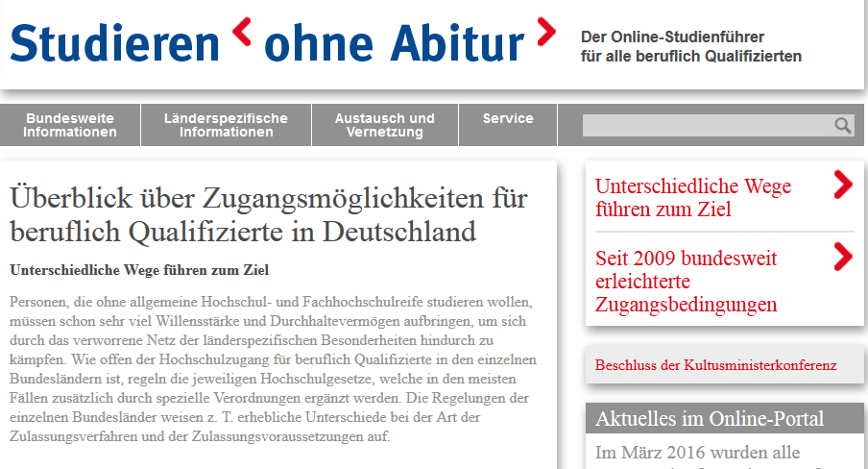Open 'Beschluss der Kultusministerkonferenz' link
868x469 pixels.
point(715,365)
